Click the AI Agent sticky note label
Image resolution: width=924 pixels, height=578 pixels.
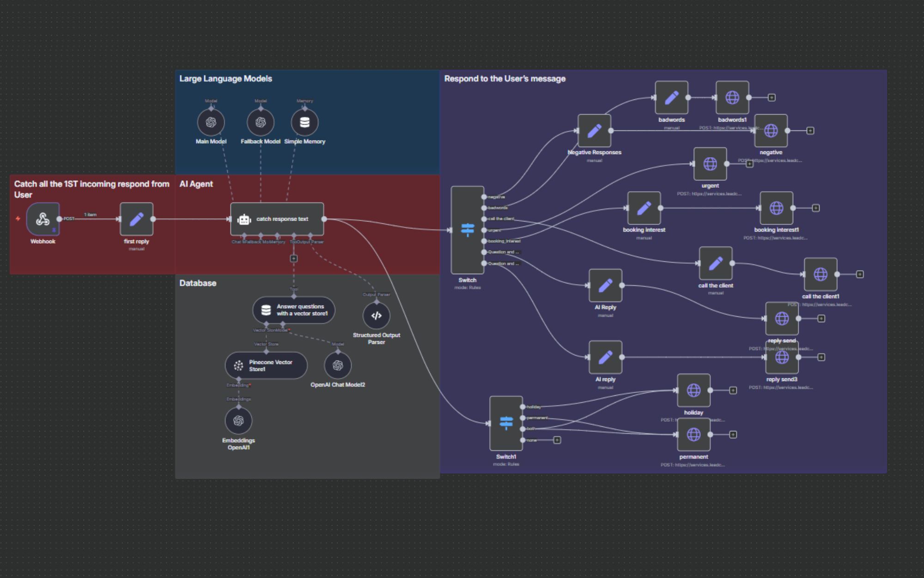click(x=196, y=184)
